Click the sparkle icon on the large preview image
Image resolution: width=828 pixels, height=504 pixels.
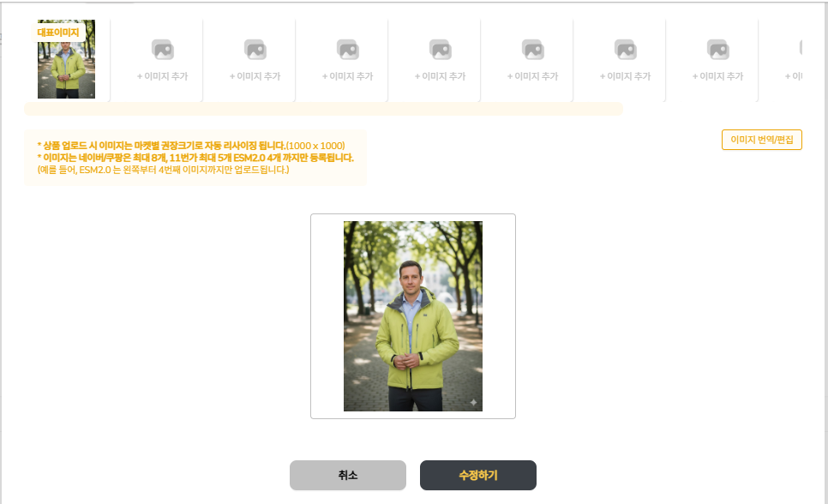pyautogui.click(x=472, y=402)
